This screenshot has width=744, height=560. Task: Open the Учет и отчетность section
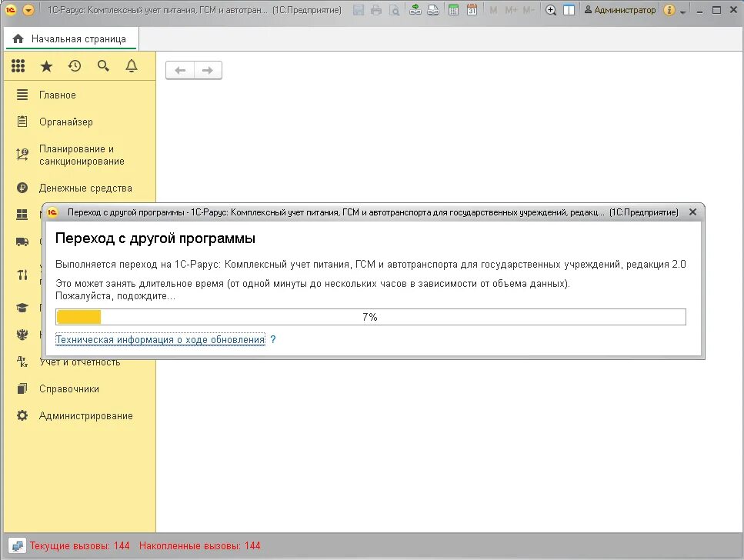80,362
